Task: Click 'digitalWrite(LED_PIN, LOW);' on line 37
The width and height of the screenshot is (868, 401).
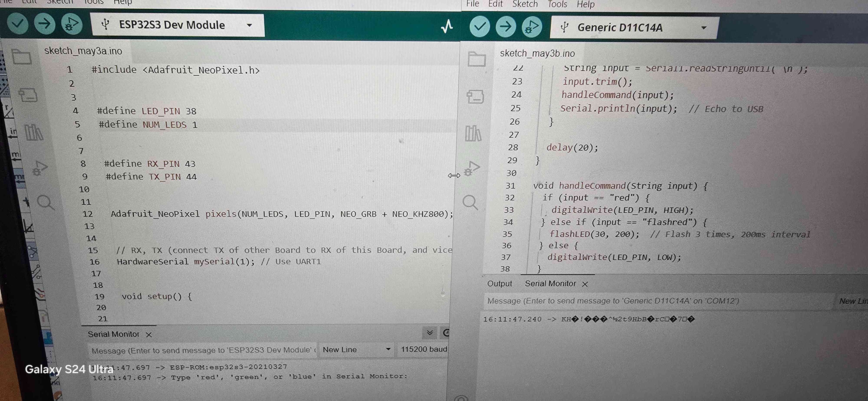Action: (x=614, y=257)
